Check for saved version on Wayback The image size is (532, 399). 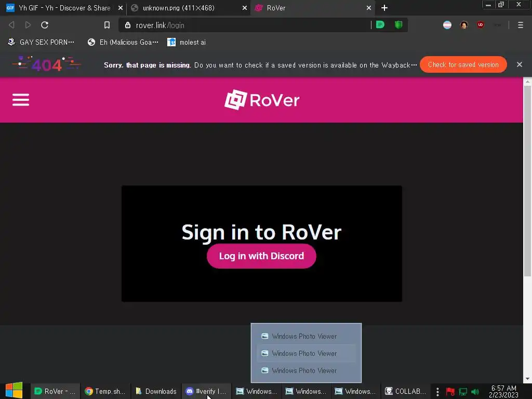coord(463,64)
